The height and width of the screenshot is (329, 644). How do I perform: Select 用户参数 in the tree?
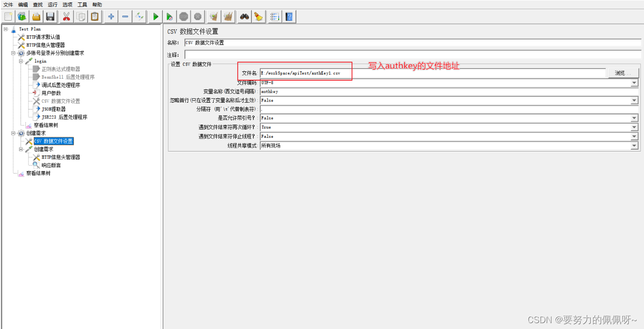[x=51, y=93]
